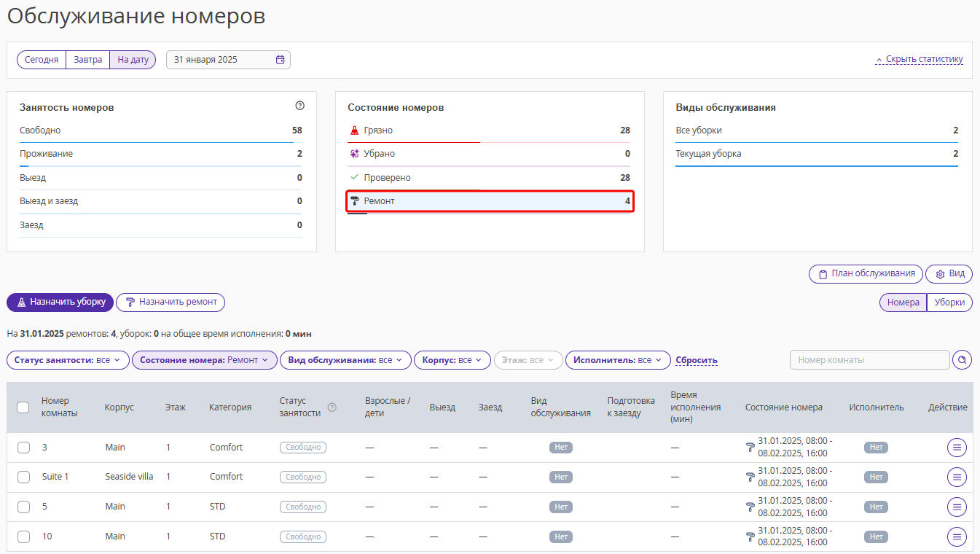The image size is (980, 554).
Task: Select the Suite 1 row checkbox
Action: click(x=23, y=477)
